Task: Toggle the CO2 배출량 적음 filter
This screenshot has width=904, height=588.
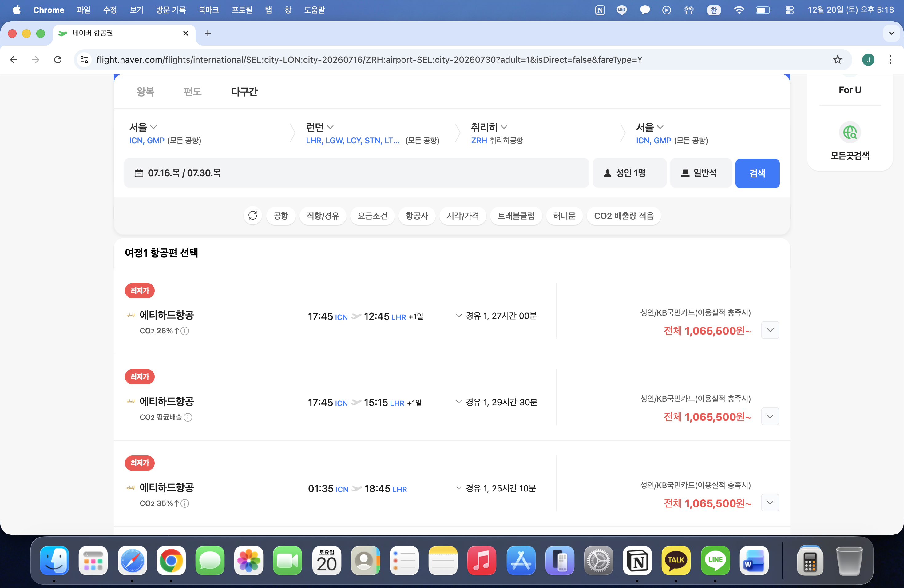Action: [x=623, y=216]
